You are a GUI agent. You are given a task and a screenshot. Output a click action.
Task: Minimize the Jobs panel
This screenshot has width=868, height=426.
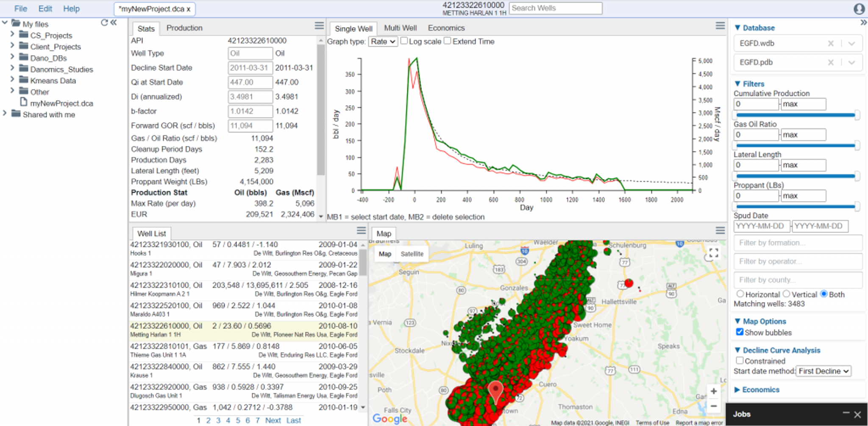pos(846,413)
